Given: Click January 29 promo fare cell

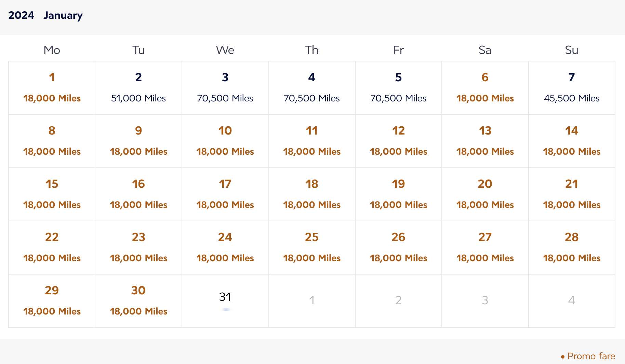Looking at the screenshot, I should [52, 301].
